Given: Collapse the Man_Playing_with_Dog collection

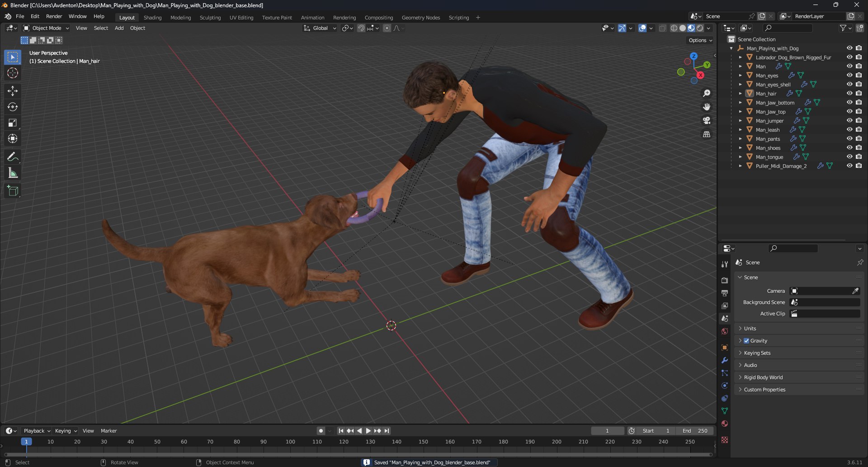Looking at the screenshot, I should click(x=731, y=48).
